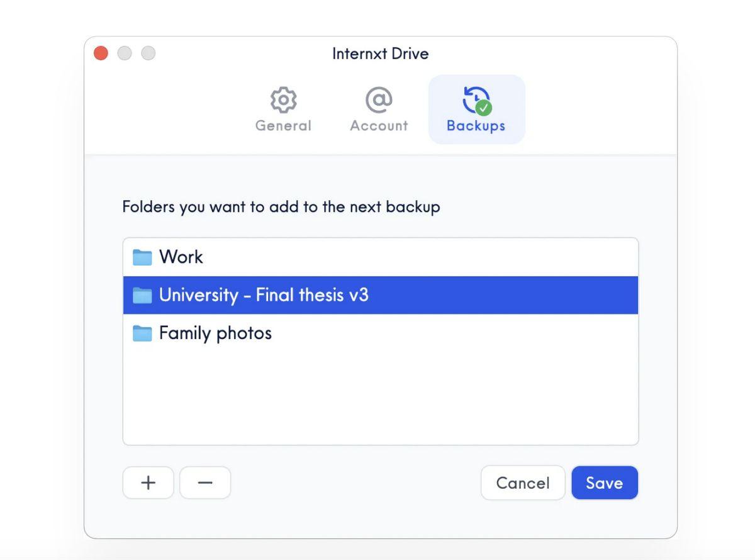
Task: Open the Backups tab label
Action: [x=476, y=125]
